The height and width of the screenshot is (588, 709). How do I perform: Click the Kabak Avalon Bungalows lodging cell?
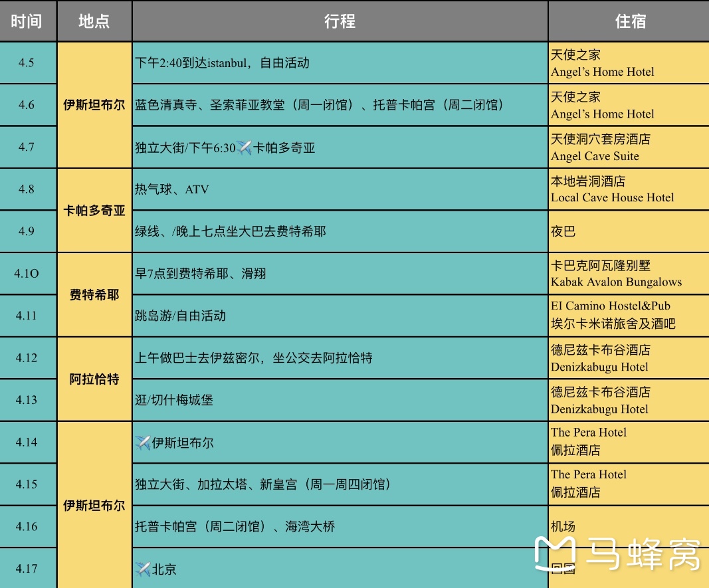(629, 274)
